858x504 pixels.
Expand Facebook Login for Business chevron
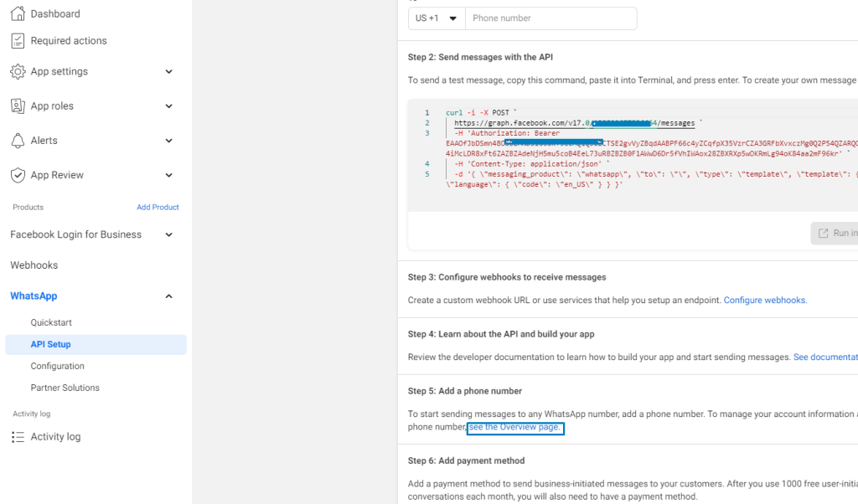pos(169,234)
